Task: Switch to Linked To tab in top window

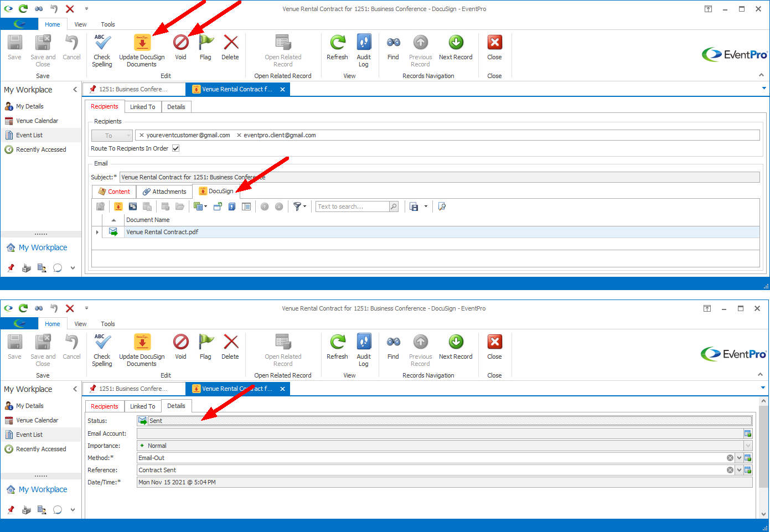Action: point(143,107)
